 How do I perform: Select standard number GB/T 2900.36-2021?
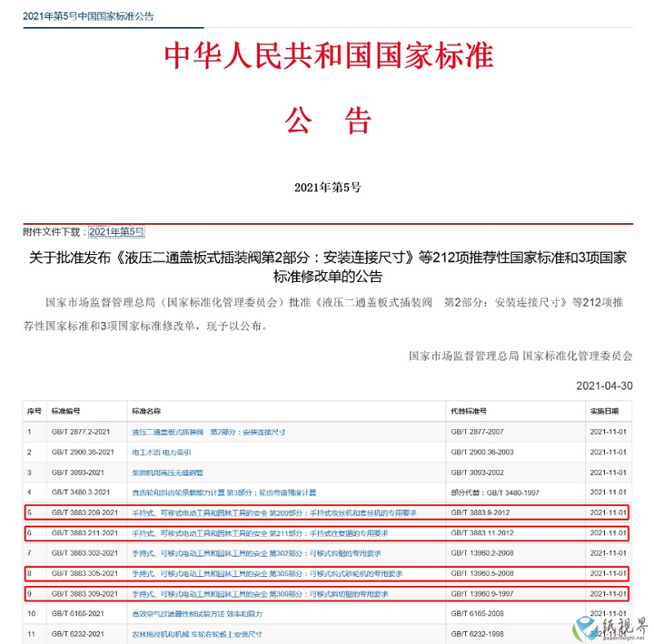pyautogui.click(x=83, y=452)
